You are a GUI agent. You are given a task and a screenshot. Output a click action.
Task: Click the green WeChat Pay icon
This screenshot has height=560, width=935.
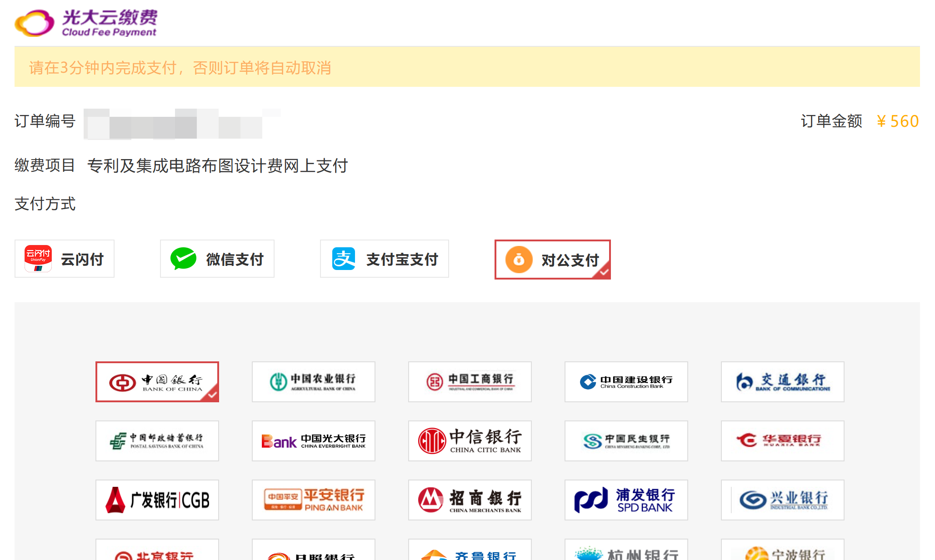click(x=183, y=259)
